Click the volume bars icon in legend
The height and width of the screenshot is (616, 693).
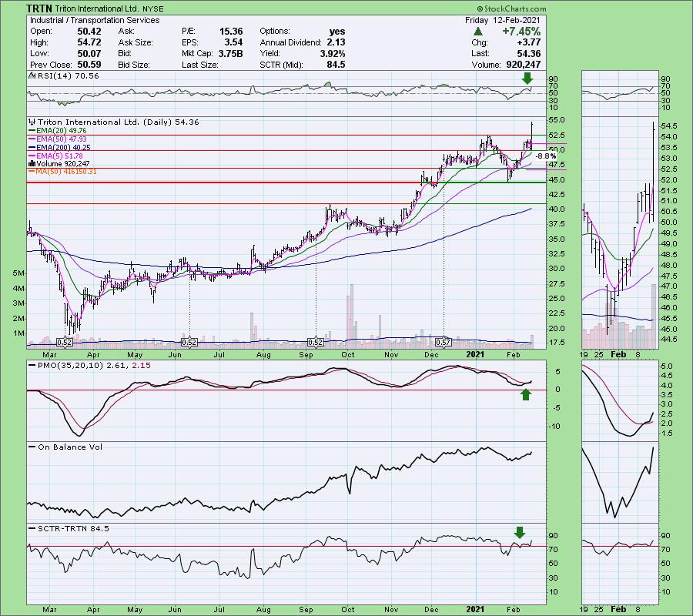pos(32,163)
